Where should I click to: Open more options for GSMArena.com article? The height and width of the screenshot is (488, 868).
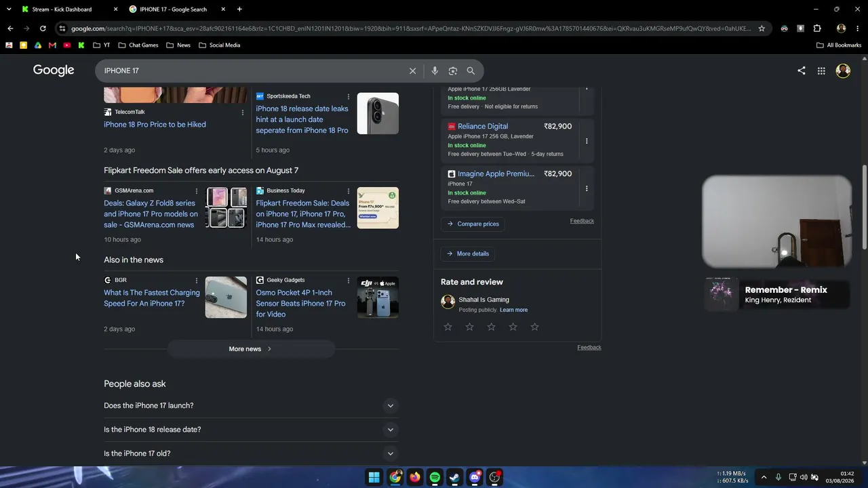(x=197, y=191)
